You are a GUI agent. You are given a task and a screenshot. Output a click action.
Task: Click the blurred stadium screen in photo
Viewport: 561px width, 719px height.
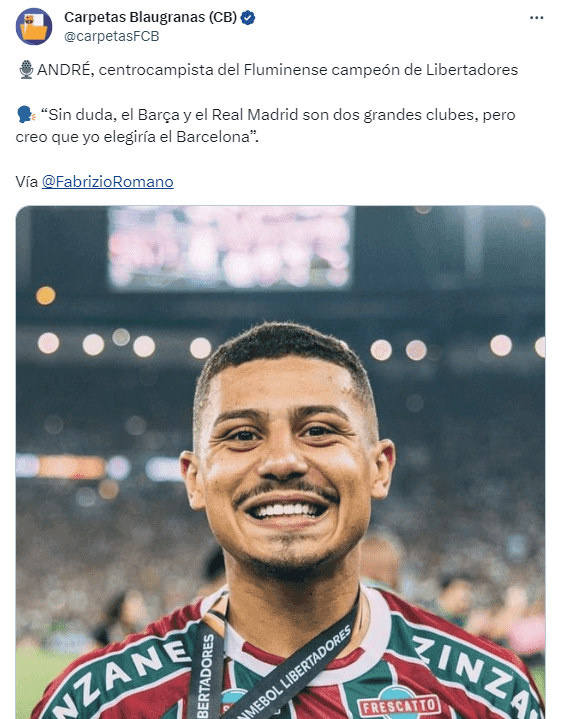pos(231,248)
